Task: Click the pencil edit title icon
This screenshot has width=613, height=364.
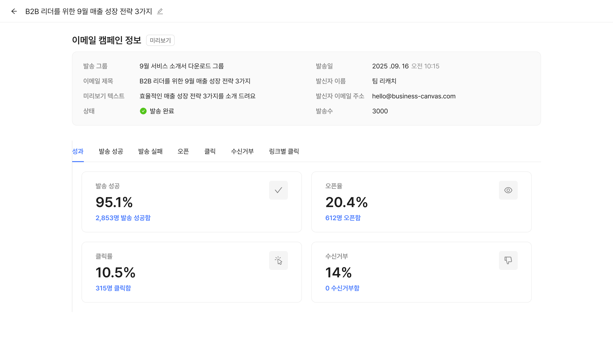Action: (160, 11)
